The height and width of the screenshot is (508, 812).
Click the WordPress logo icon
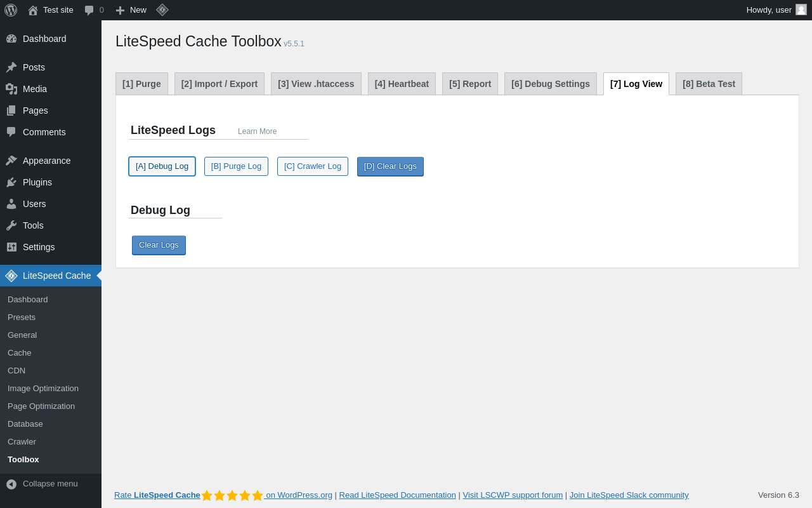coord(11,10)
